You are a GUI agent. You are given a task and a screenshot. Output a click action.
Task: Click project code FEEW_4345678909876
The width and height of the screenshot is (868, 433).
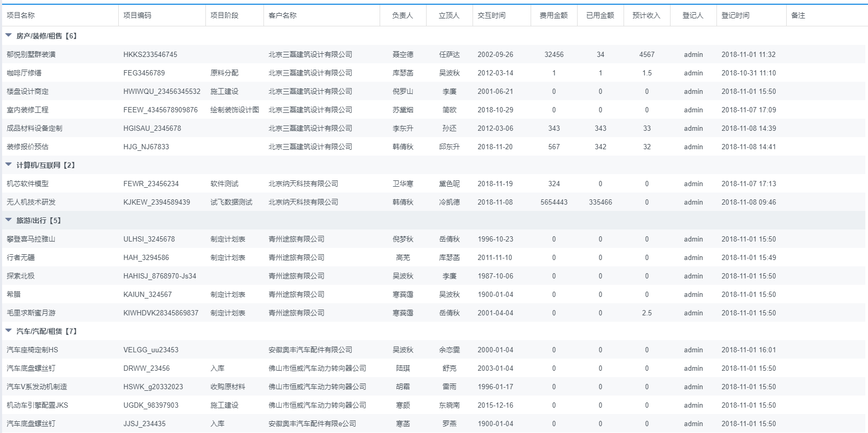[x=161, y=110]
